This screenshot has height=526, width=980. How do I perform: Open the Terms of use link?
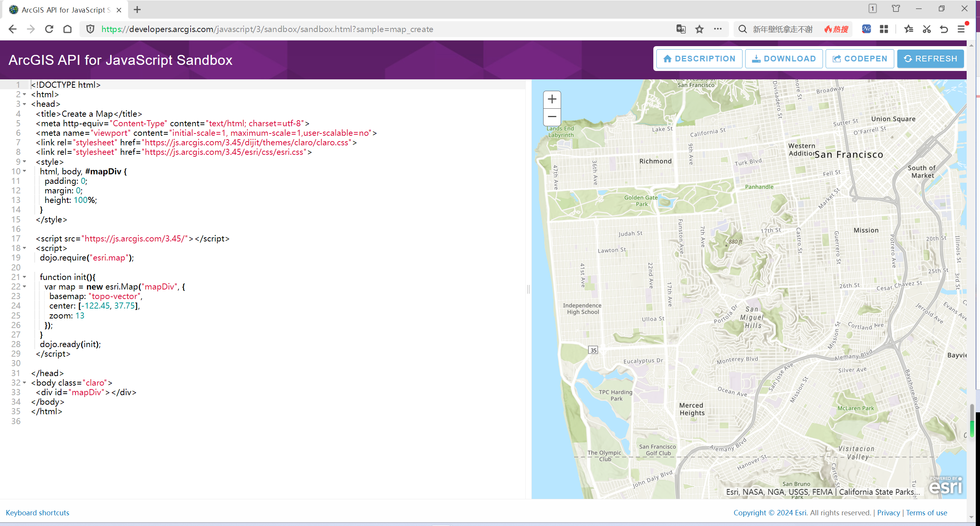tap(926, 513)
